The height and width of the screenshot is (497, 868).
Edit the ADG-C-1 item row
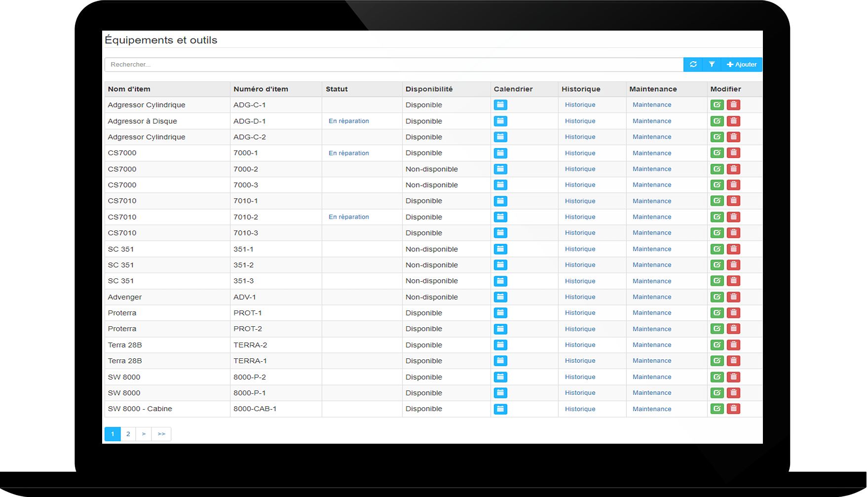717,105
